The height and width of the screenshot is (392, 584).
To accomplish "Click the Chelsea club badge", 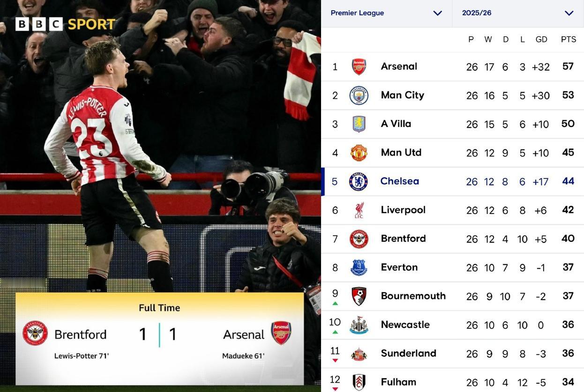I will point(359,182).
